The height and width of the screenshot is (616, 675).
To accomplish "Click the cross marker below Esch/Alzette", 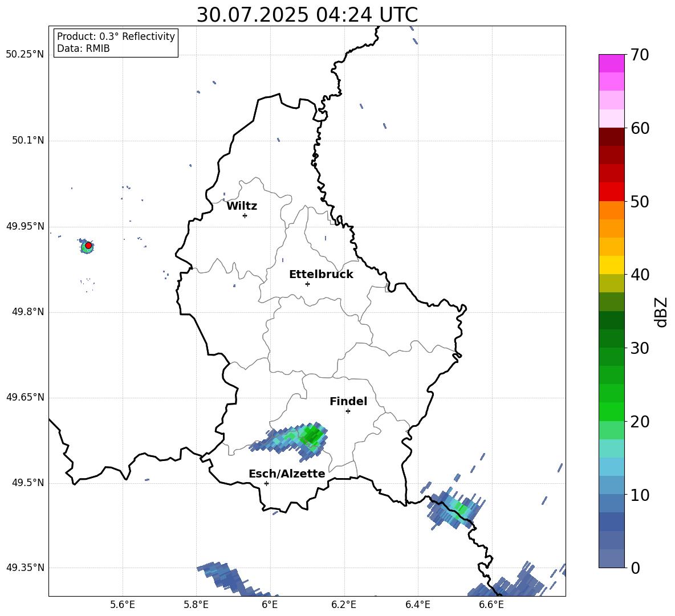I will [266, 483].
